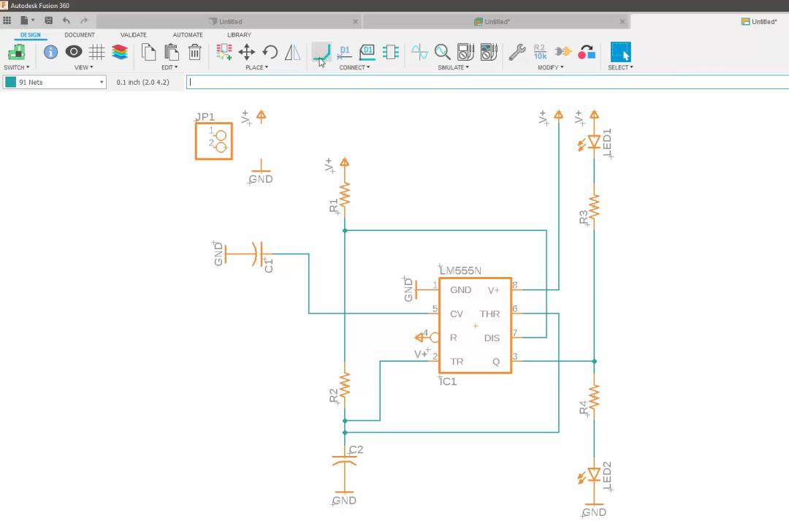Switch to the VALIDATE tab
This screenshot has width=789, height=532.
134,35
